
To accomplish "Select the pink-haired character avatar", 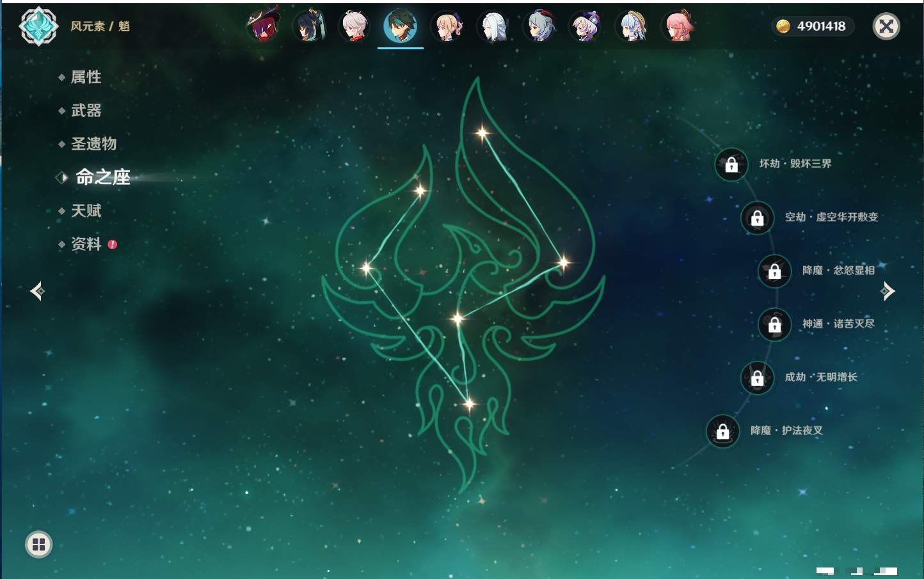I will pyautogui.click(x=678, y=26).
